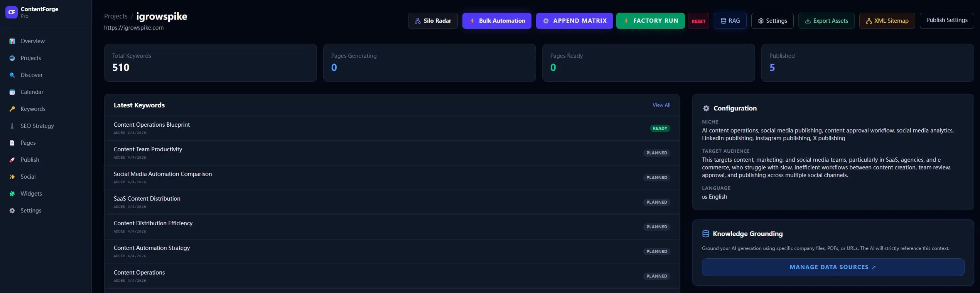Image resolution: width=980 pixels, height=293 pixels.
Task: Open the XML Sitemap button
Action: coord(887,21)
